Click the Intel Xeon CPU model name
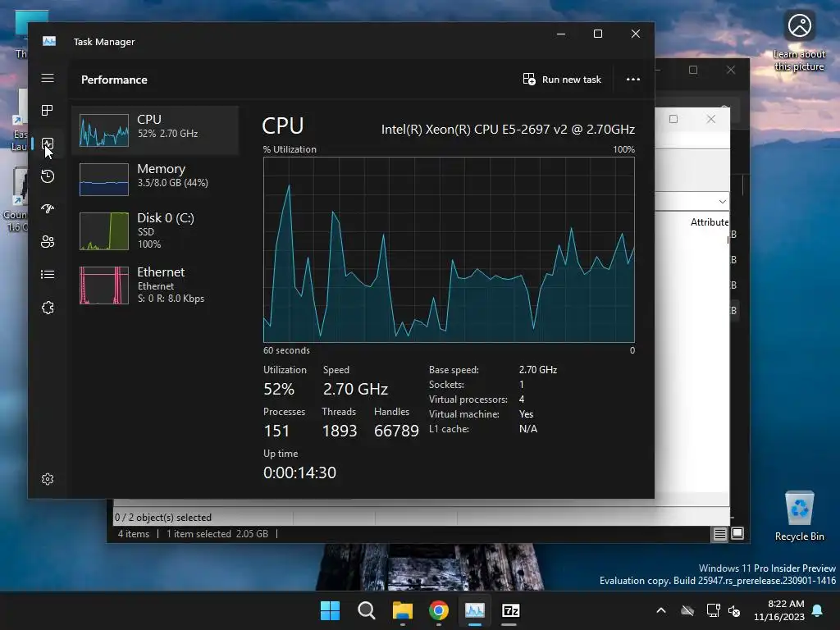This screenshot has height=630, width=840. [508, 130]
